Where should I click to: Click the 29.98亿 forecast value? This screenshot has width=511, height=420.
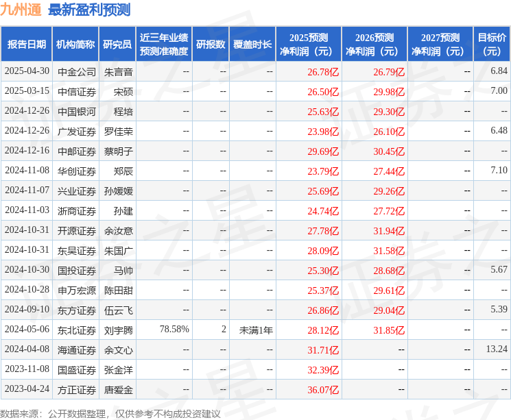tap(389, 92)
